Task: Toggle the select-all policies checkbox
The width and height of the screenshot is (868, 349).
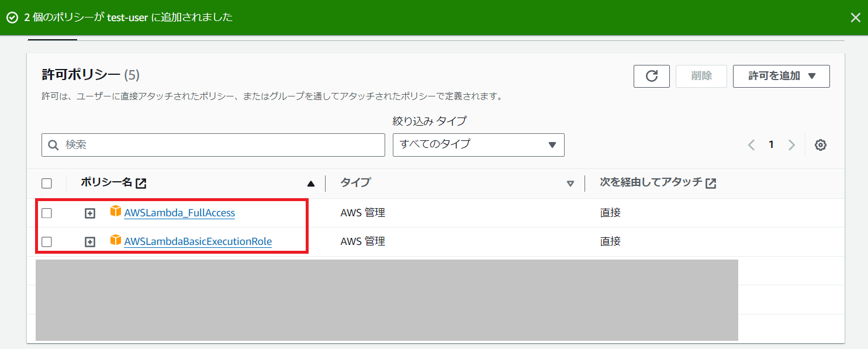Action: coord(47,184)
